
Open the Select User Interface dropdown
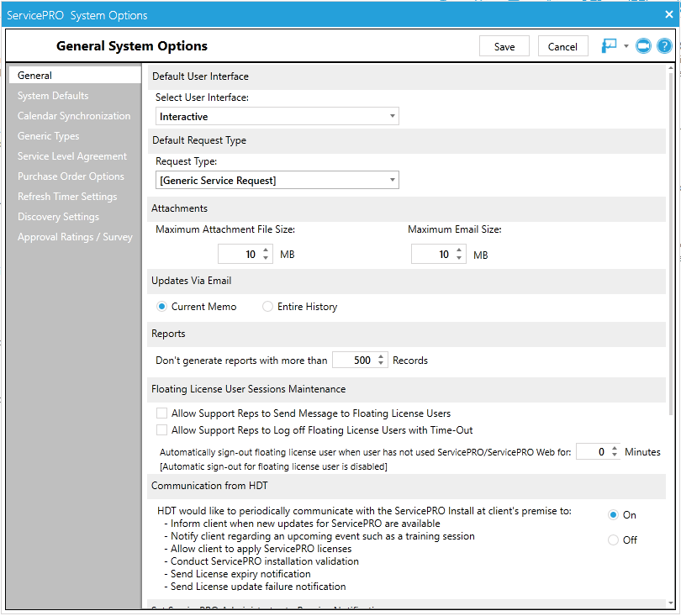277,116
